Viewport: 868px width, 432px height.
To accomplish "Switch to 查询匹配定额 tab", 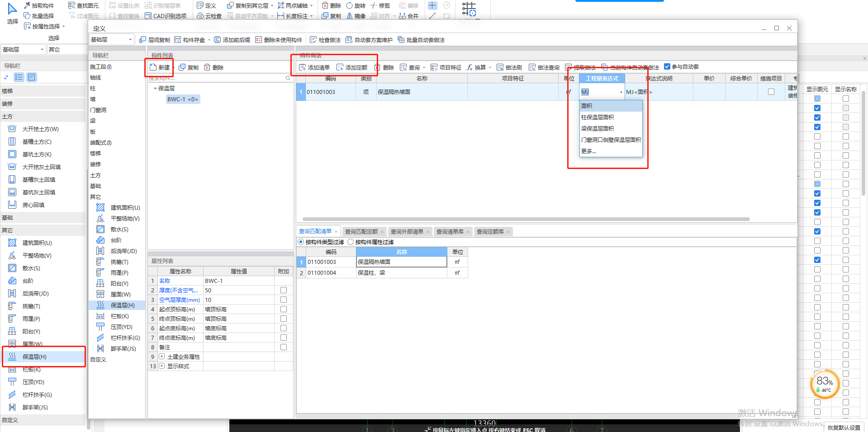I will (x=361, y=231).
